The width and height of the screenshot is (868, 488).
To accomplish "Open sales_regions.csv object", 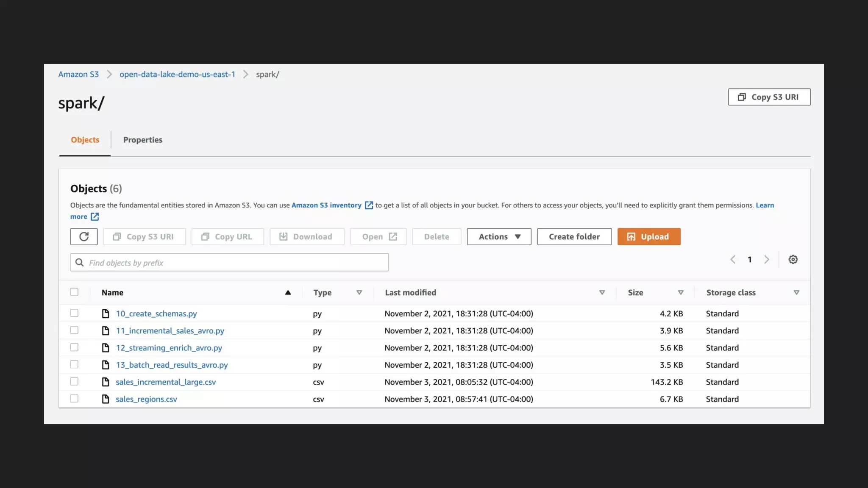I will (146, 399).
